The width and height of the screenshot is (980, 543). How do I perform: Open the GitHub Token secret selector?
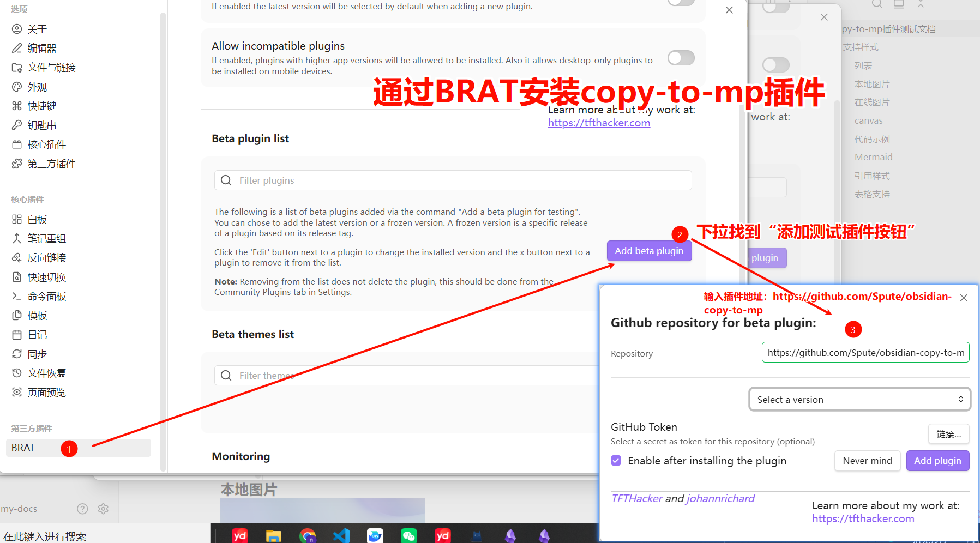(948, 434)
